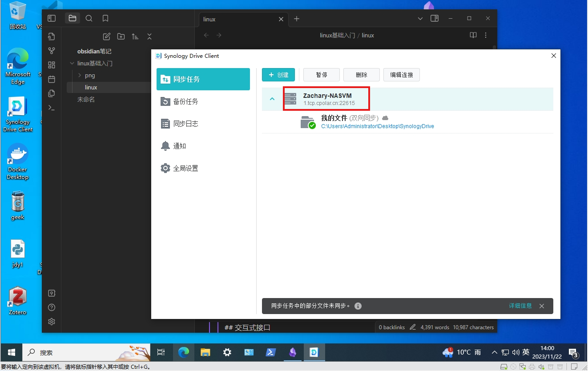Open the tab list dropdown arrow
This screenshot has height=371, width=588.
pos(421,18)
